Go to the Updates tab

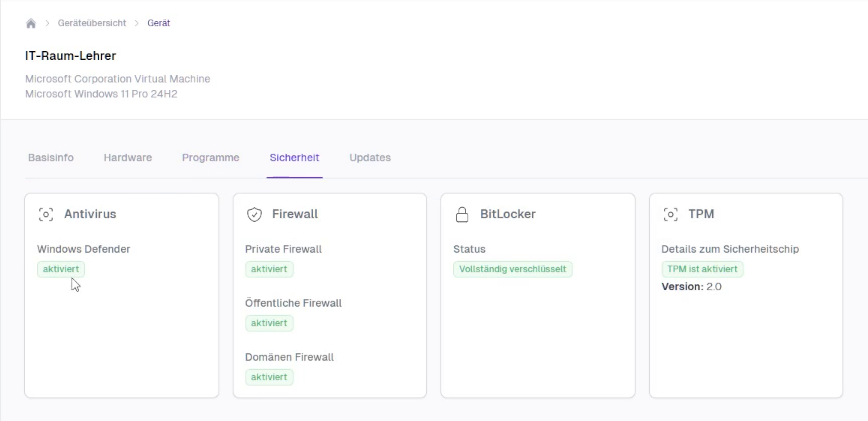[x=370, y=158]
